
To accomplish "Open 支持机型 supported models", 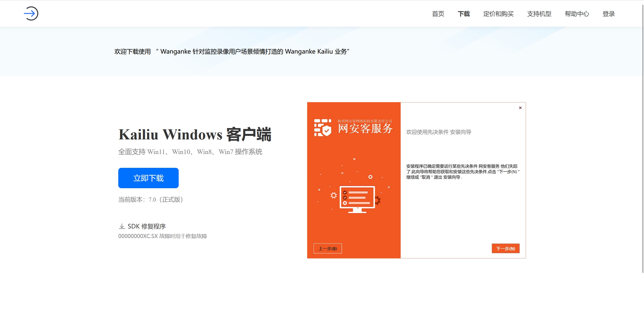I will point(539,14).
